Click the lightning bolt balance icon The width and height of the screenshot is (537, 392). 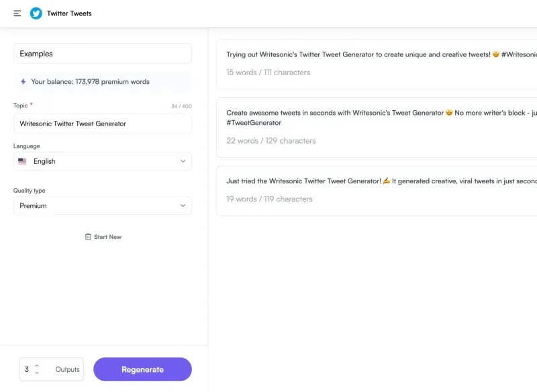(x=23, y=82)
